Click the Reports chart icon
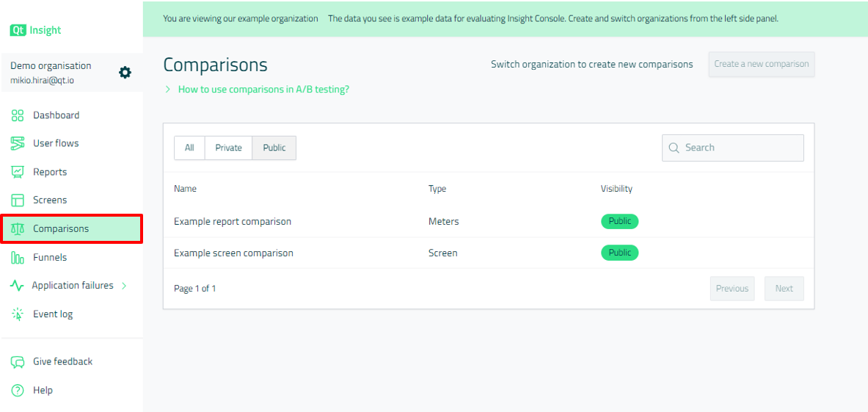868x412 pixels. pyautogui.click(x=18, y=172)
